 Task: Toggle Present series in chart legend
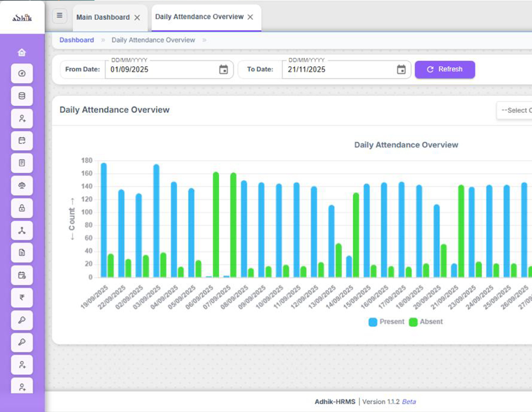[386, 322]
